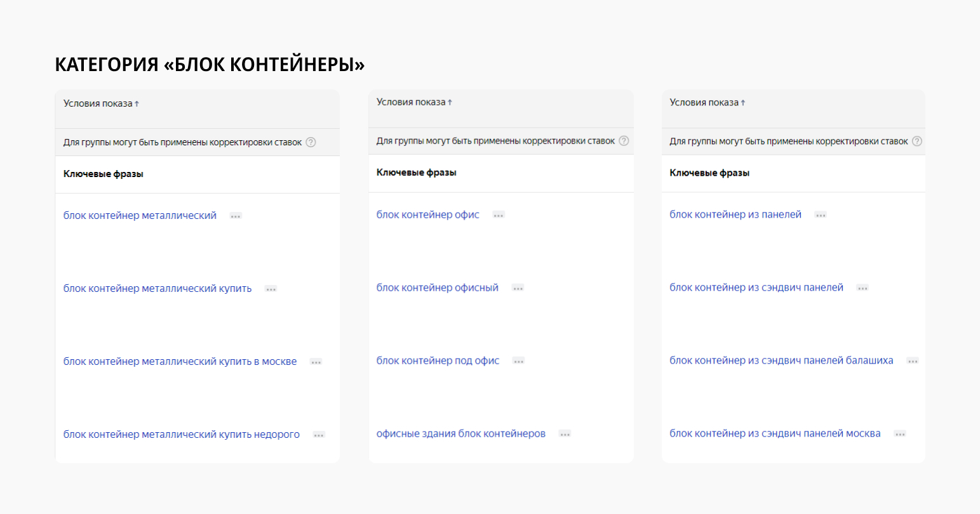Click the ellipsis beside 'блок контейнер офис'
The height and width of the screenshot is (514, 980).
click(x=498, y=215)
